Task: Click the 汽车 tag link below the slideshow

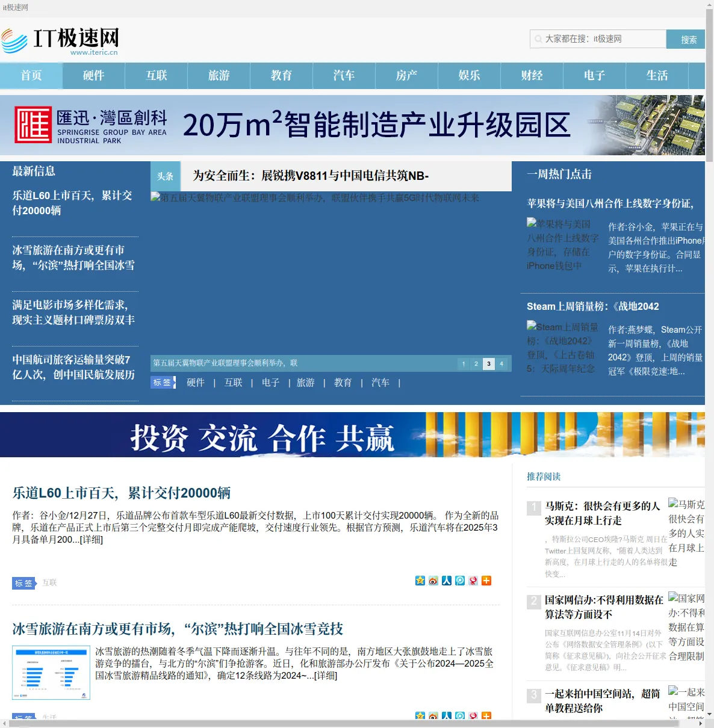Action: [x=380, y=383]
